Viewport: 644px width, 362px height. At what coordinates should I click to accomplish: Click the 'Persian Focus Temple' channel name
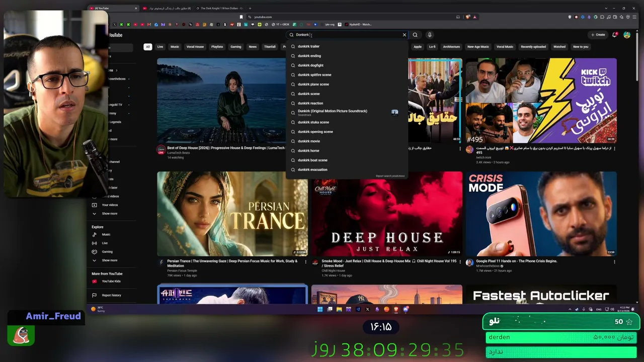coord(182,270)
